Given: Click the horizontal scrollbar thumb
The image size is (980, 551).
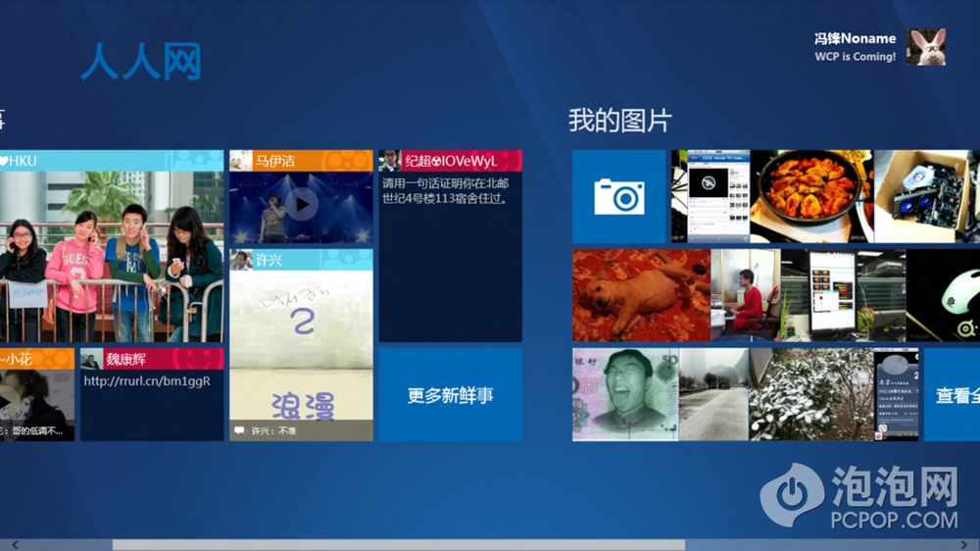Looking at the screenshot, I should pos(399,545).
